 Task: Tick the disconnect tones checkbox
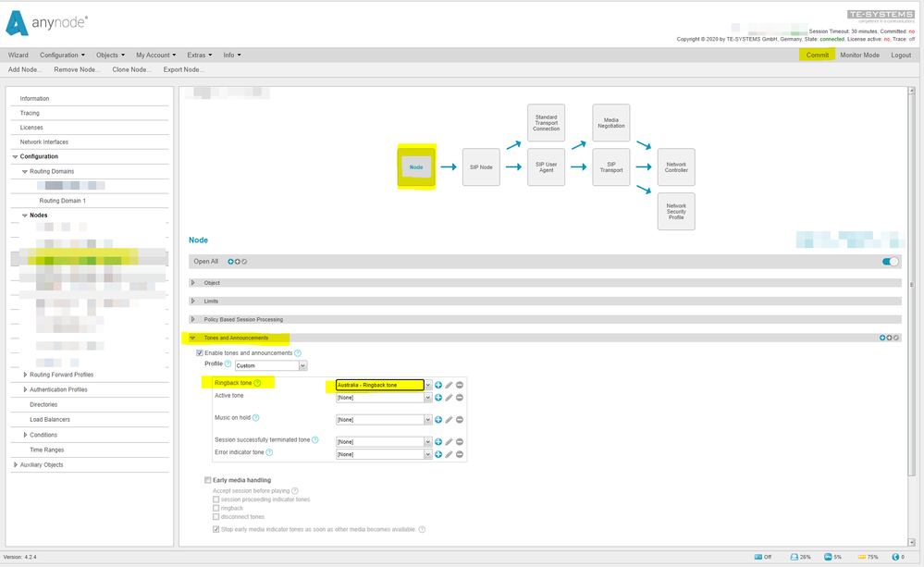pos(216,517)
